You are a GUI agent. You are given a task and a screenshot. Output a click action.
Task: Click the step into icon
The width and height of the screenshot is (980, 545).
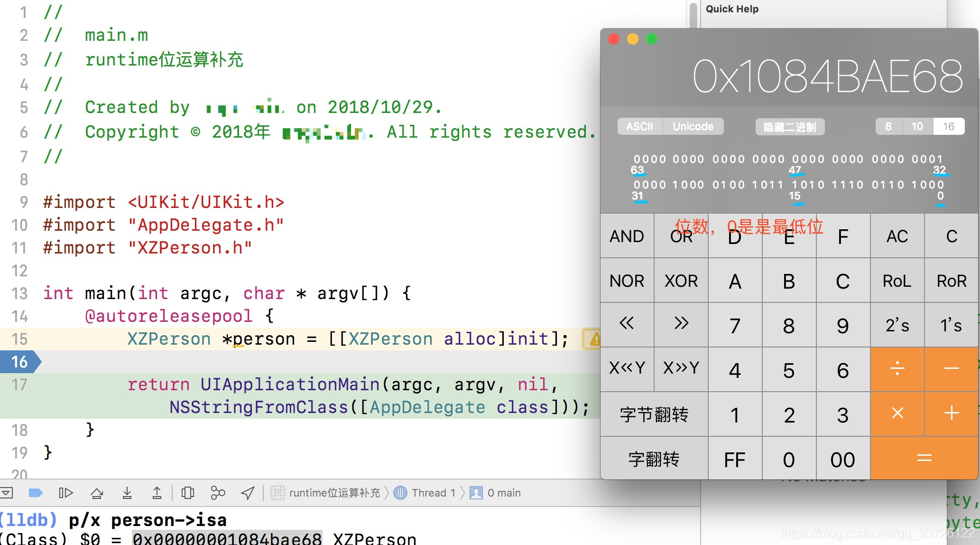pyautogui.click(x=127, y=493)
